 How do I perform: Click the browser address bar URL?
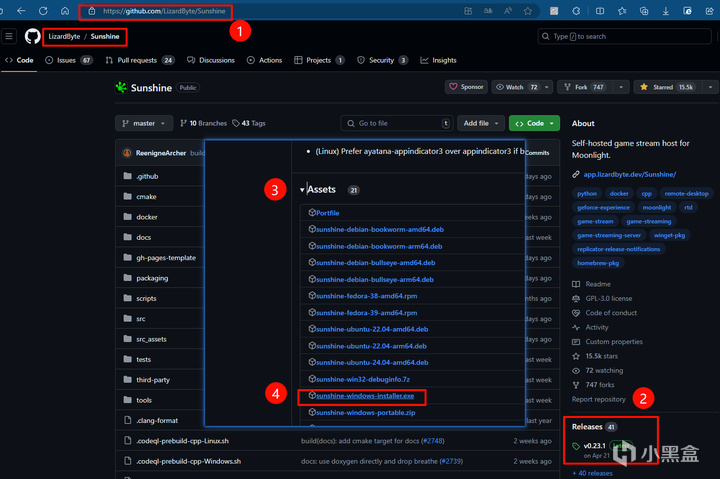coord(164,11)
